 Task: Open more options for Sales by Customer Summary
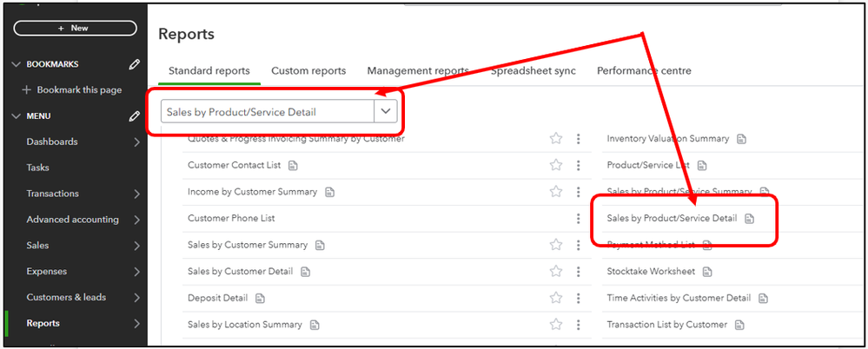[579, 245]
